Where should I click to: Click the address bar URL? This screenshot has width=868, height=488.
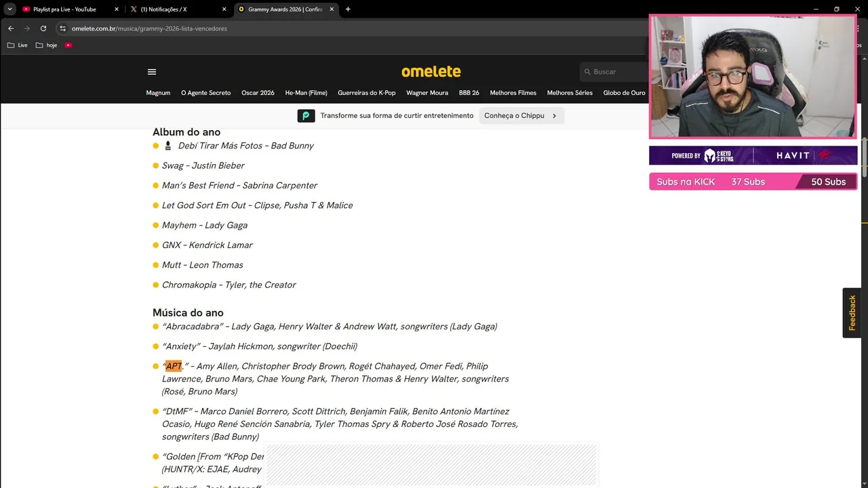[149, 28]
